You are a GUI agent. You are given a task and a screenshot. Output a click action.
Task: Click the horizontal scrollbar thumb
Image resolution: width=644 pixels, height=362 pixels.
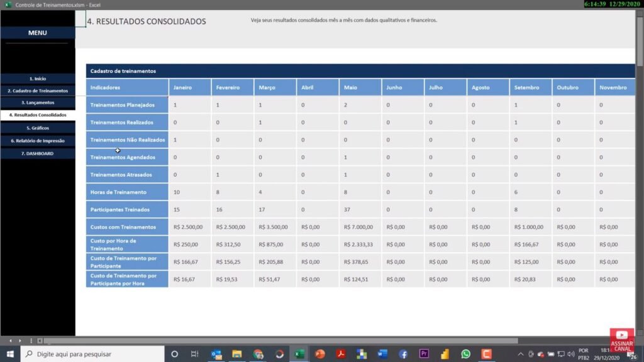(280, 341)
